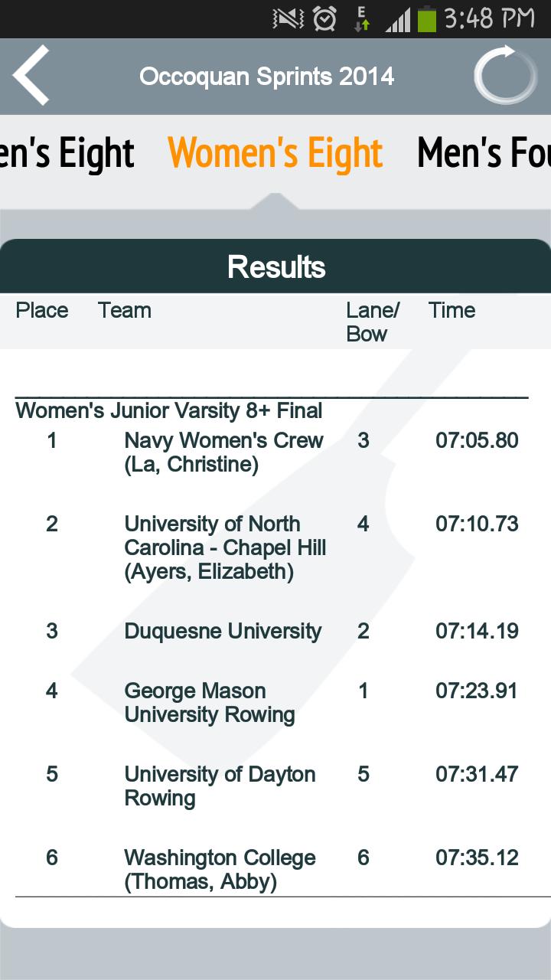Open the Men's Four results tab
The width and height of the screenshot is (551, 980).
tap(484, 152)
